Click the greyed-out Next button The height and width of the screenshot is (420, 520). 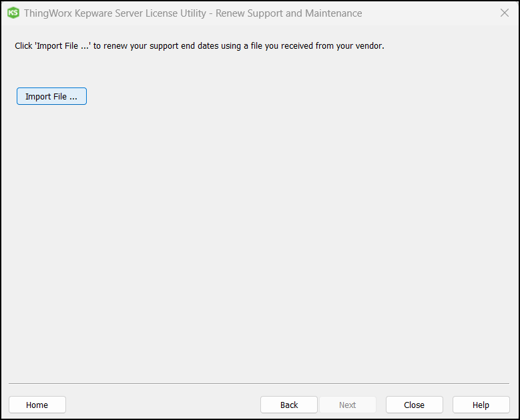[347, 405]
